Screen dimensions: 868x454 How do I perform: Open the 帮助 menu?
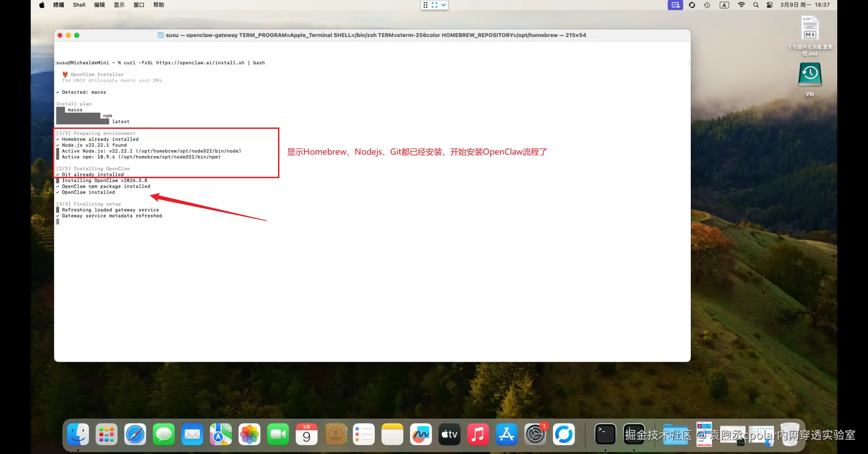pyautogui.click(x=159, y=5)
